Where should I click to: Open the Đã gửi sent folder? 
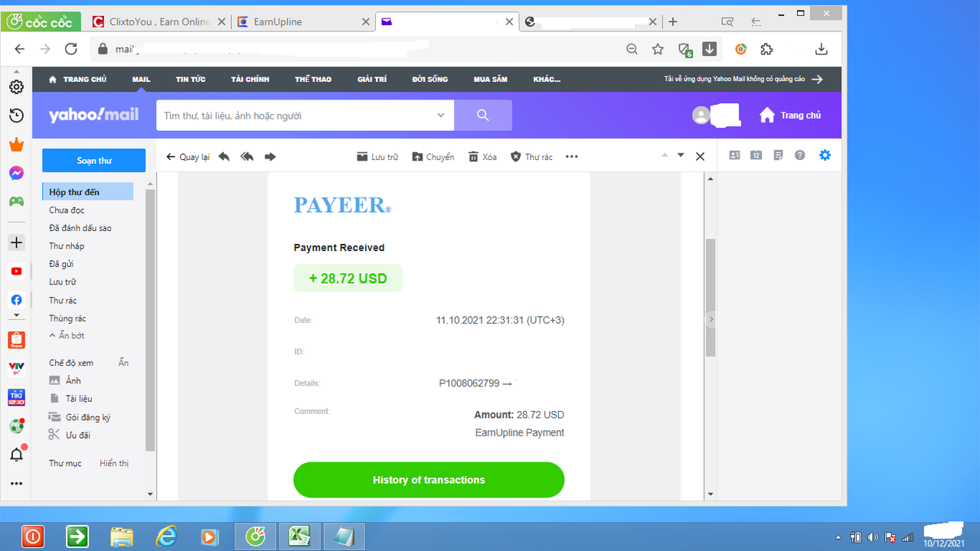click(x=61, y=264)
